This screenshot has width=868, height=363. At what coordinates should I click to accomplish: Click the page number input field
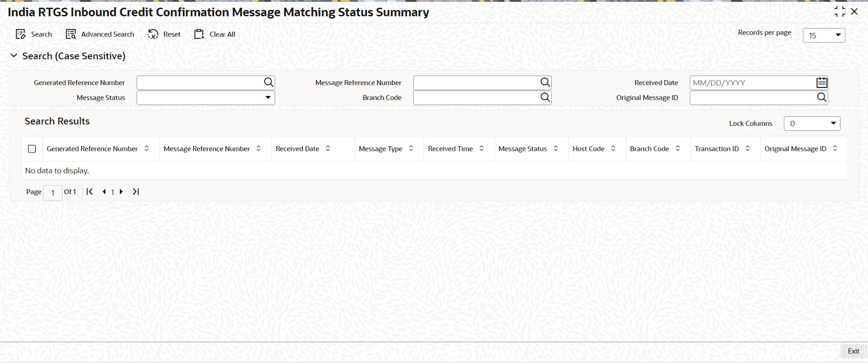click(52, 192)
